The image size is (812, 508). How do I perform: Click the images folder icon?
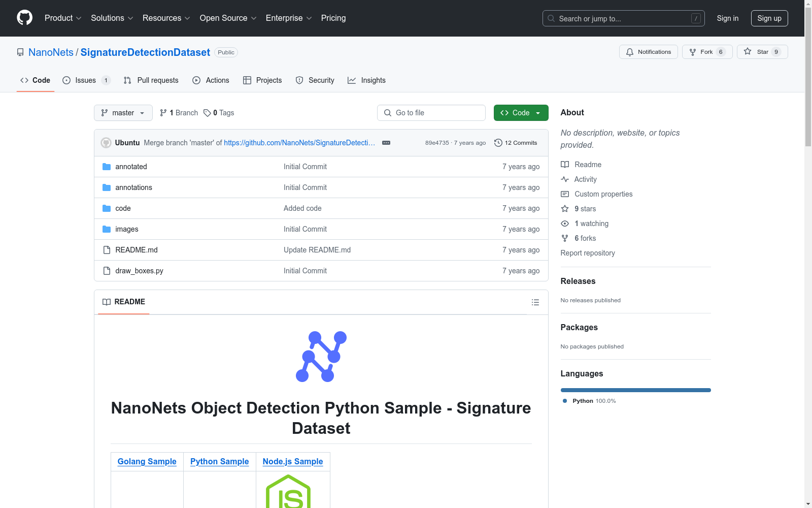click(x=107, y=229)
